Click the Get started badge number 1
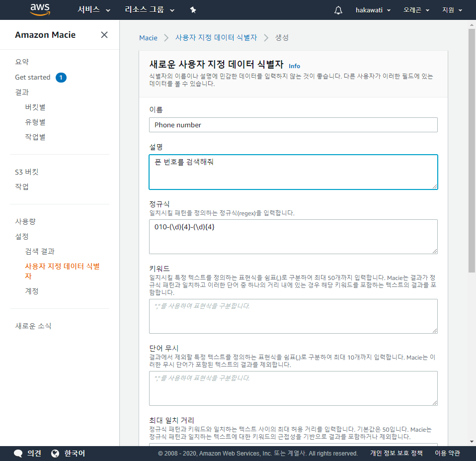 point(61,78)
